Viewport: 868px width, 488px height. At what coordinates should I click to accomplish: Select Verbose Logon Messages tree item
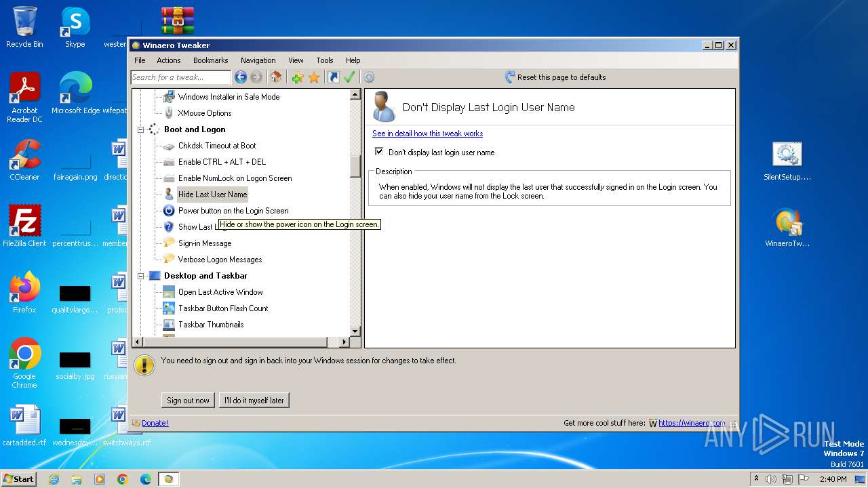[220, 260]
